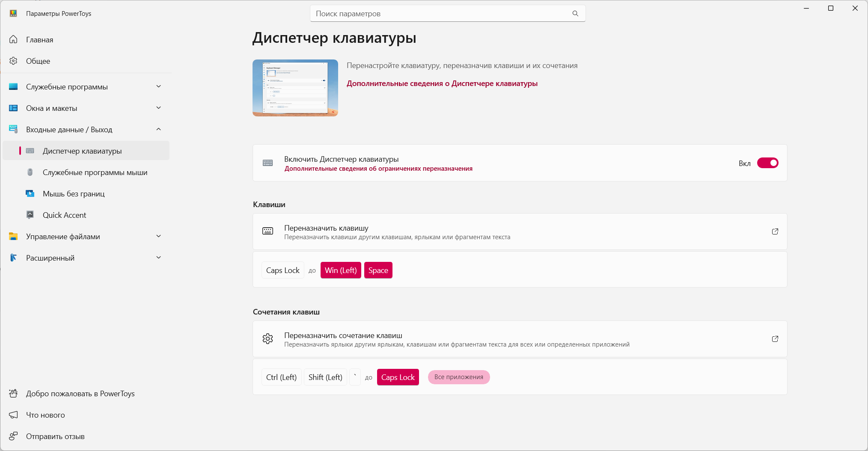This screenshot has width=868, height=451.
Task: Open the Quick Accent page
Action: (86, 215)
